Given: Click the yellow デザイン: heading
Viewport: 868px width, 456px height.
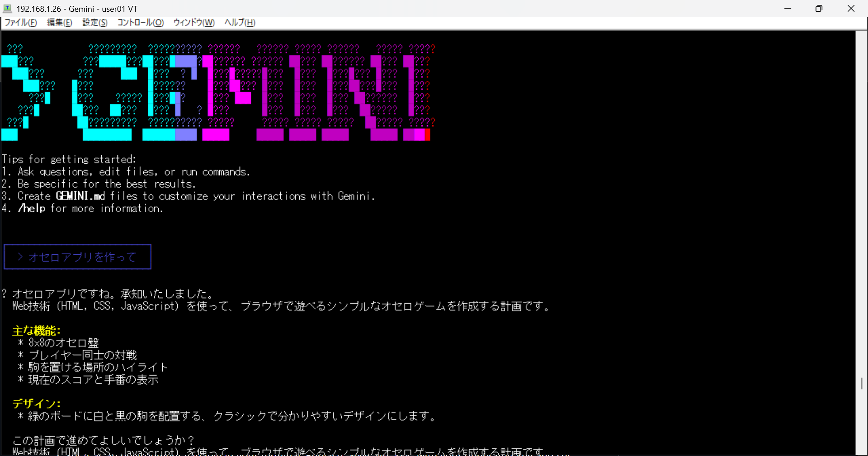Looking at the screenshot, I should [36, 404].
